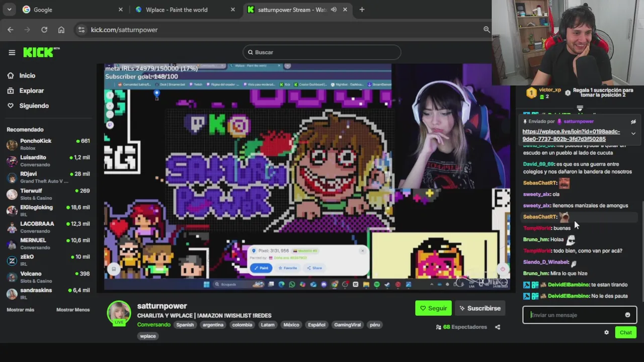Select the GamingViral tag
The height and width of the screenshot is (362, 644).
(348, 325)
